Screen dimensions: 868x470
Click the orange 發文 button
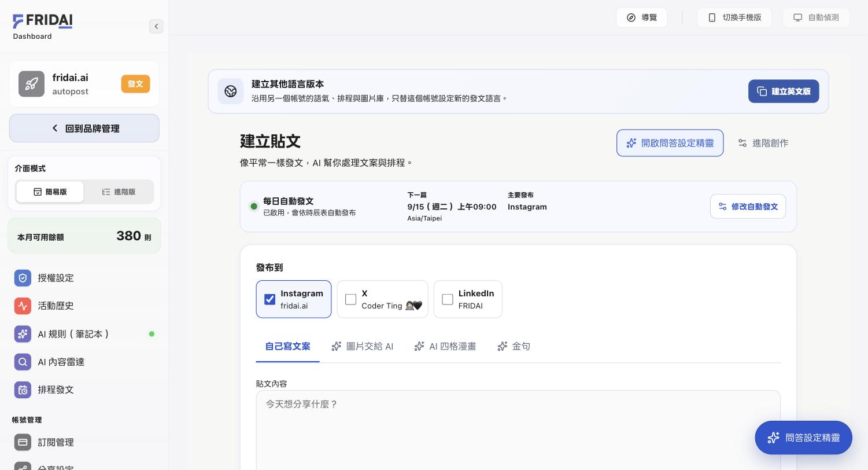tap(135, 84)
